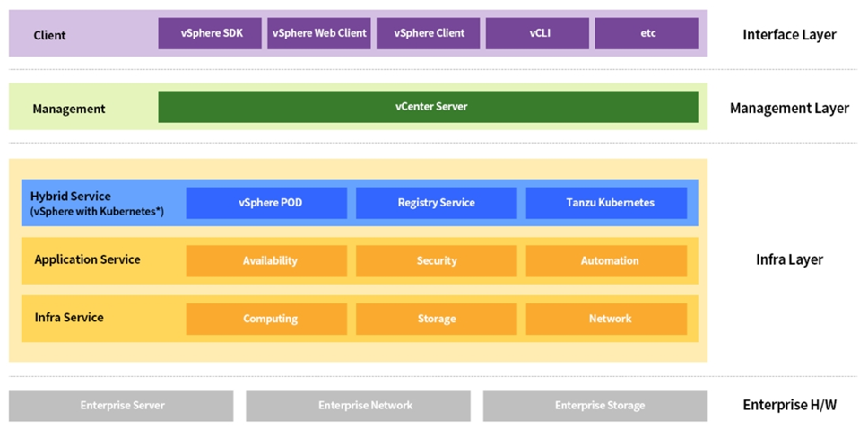Click the "(vSphere with Kubernetes*)" subtitle
The height and width of the screenshot is (430, 868).
(97, 212)
